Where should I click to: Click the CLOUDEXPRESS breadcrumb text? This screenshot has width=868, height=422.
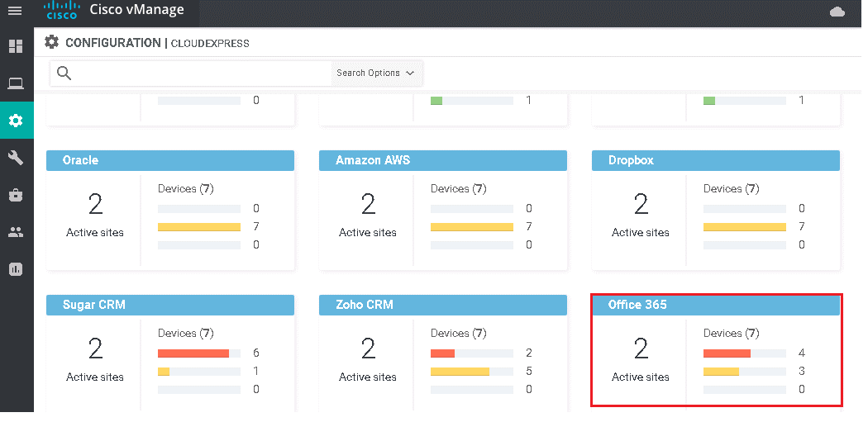click(x=210, y=44)
